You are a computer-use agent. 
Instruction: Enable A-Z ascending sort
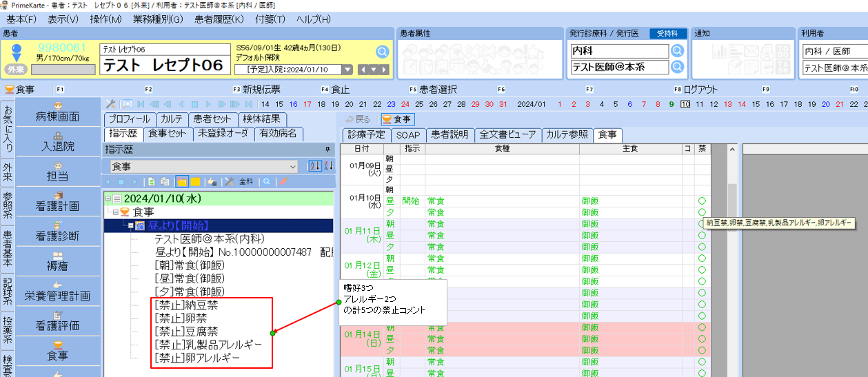(315, 166)
